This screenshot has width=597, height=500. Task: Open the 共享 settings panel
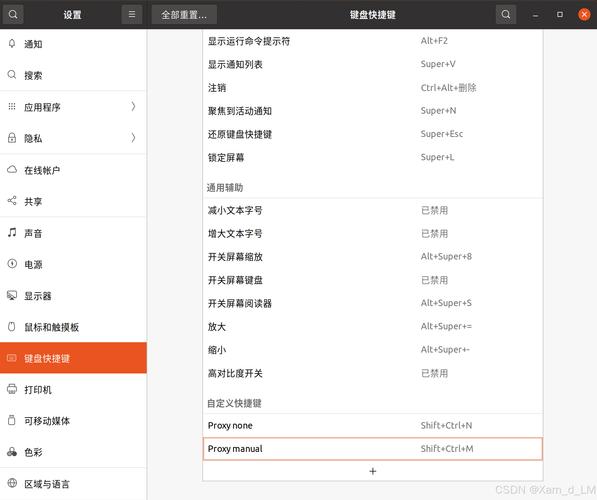tap(73, 201)
